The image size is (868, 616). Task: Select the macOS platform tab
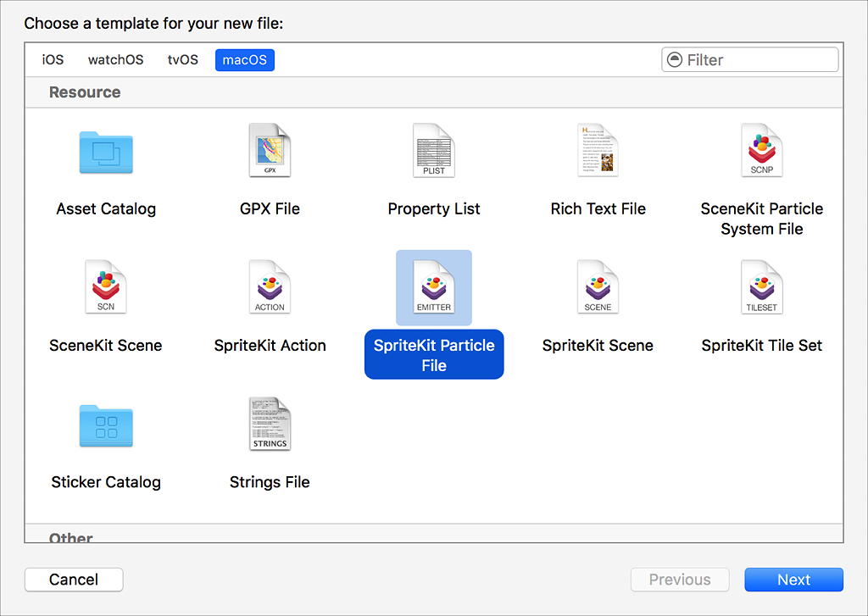click(245, 60)
